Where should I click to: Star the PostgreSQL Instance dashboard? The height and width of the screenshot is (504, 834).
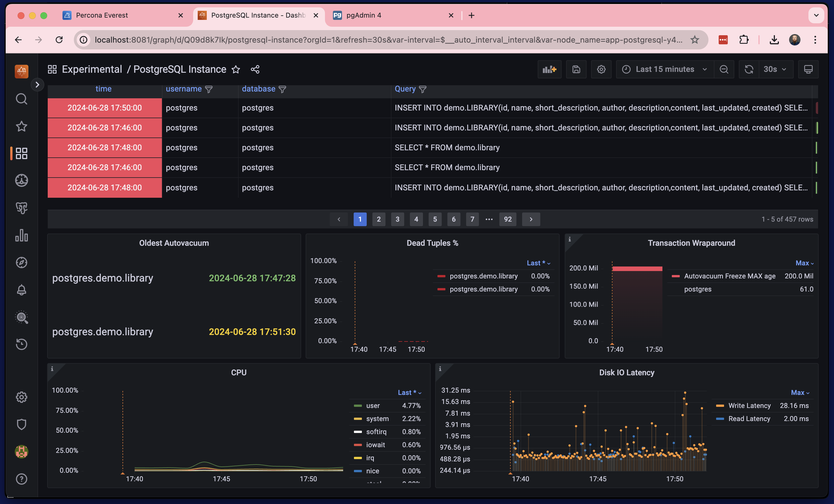coord(236,69)
